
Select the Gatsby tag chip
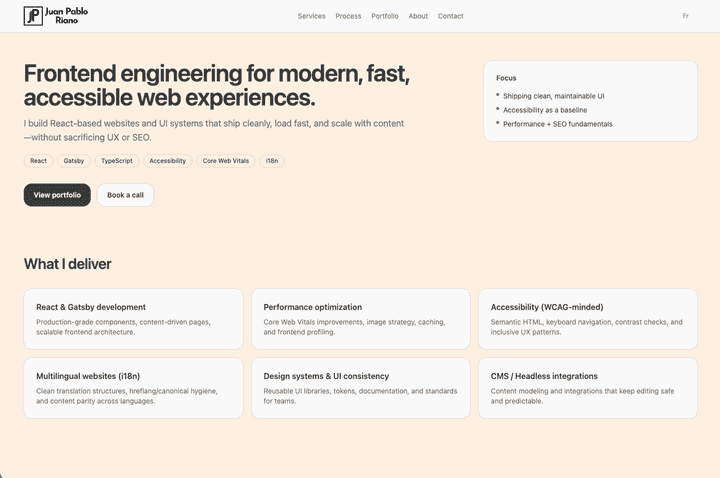pyautogui.click(x=74, y=161)
